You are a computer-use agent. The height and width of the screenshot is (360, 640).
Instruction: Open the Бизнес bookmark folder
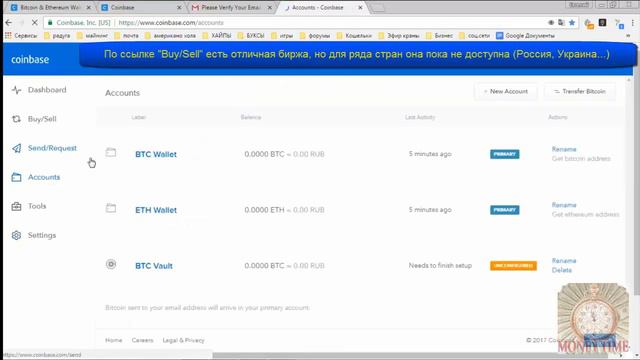pyautogui.click(x=439, y=36)
